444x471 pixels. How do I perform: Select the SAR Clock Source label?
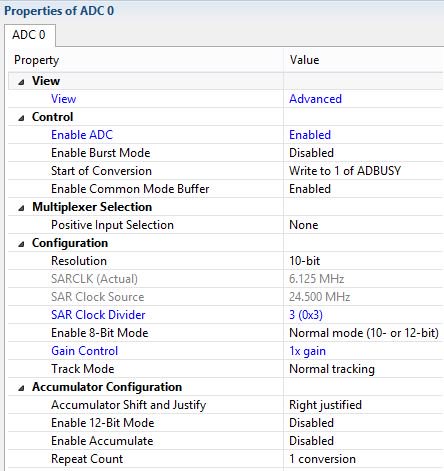tap(98, 297)
